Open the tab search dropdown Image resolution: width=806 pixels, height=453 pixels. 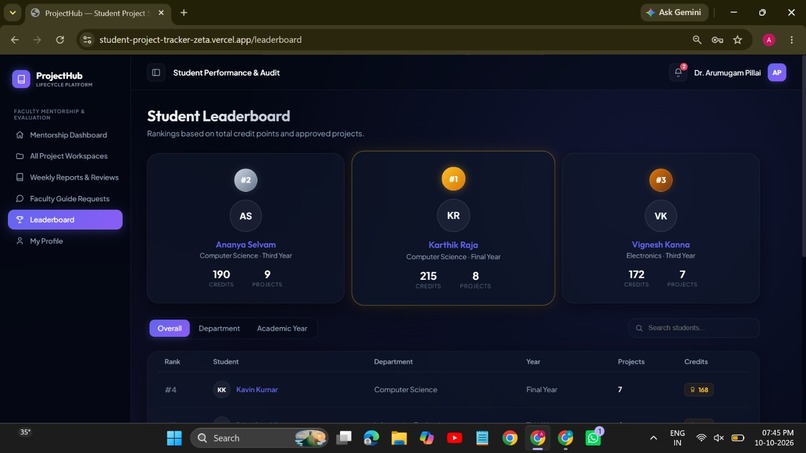coord(12,12)
